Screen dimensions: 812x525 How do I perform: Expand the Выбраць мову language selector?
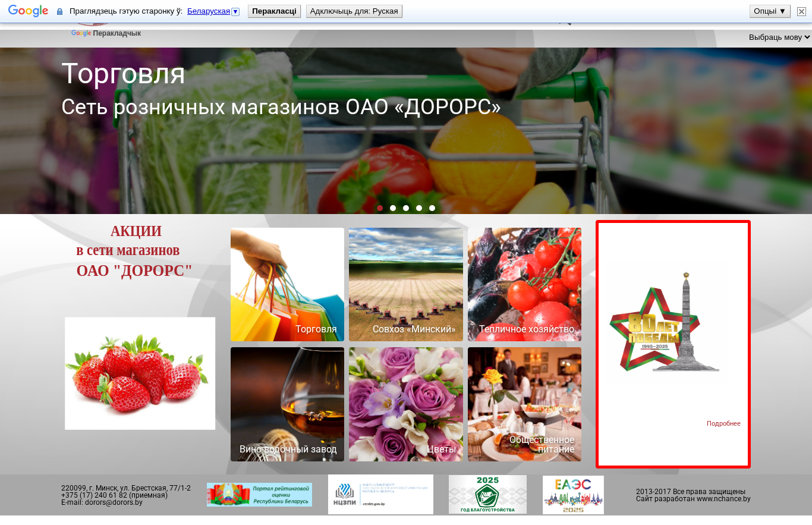pos(779,37)
